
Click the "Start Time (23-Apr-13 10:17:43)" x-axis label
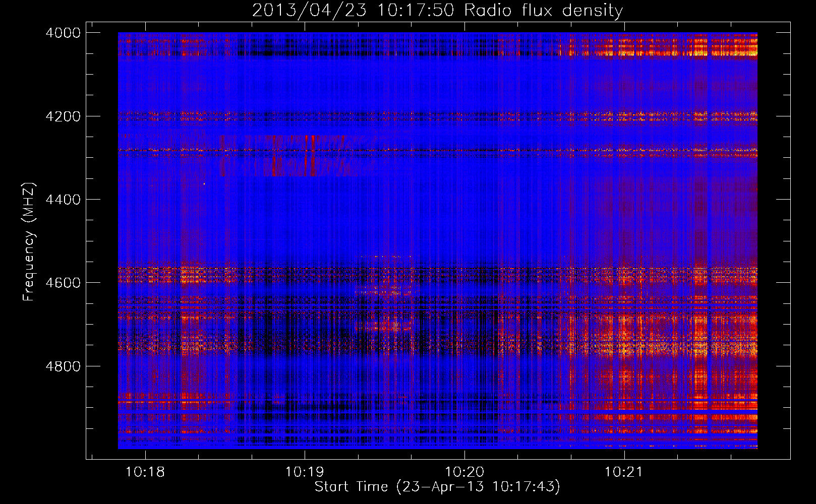point(437,487)
